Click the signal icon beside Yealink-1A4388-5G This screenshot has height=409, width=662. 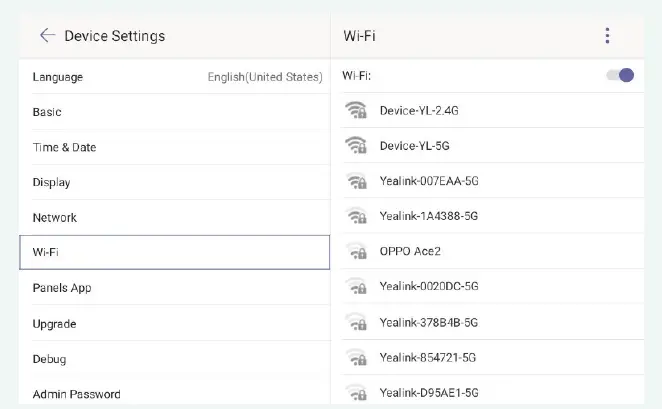pos(355,216)
